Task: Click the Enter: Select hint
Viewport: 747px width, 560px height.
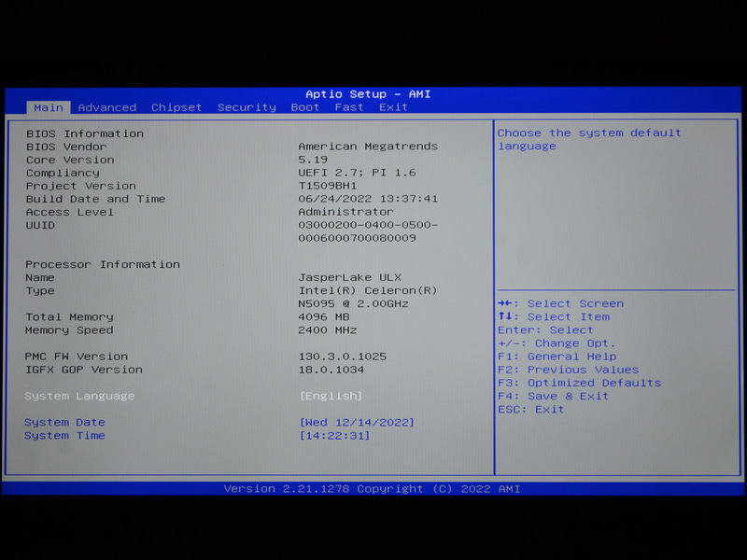Action: click(545, 330)
